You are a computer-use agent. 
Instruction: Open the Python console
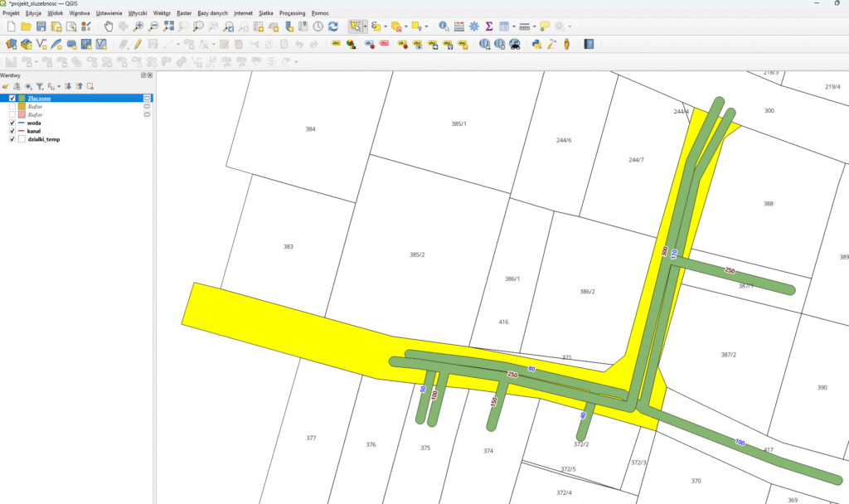(536, 44)
